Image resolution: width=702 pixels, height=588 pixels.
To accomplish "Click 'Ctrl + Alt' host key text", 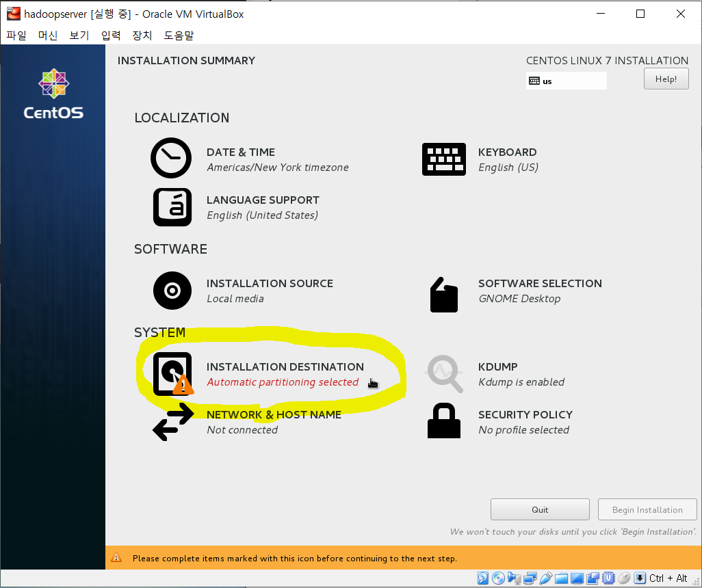I will [668, 578].
